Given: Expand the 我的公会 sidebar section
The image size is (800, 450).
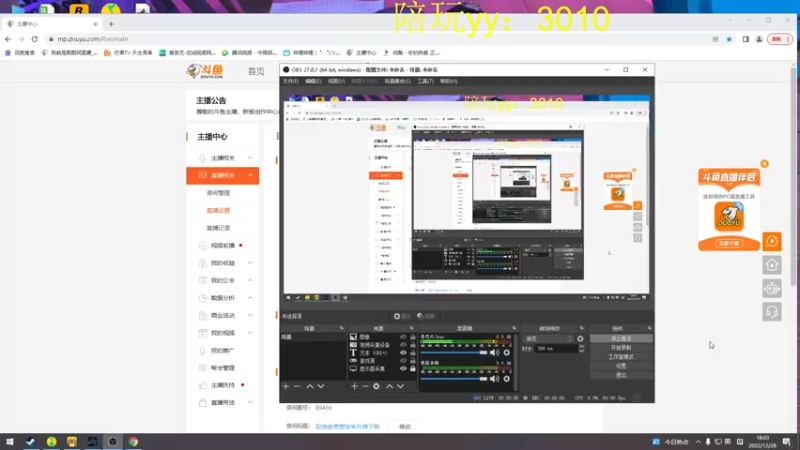Looking at the screenshot, I should click(250, 280).
